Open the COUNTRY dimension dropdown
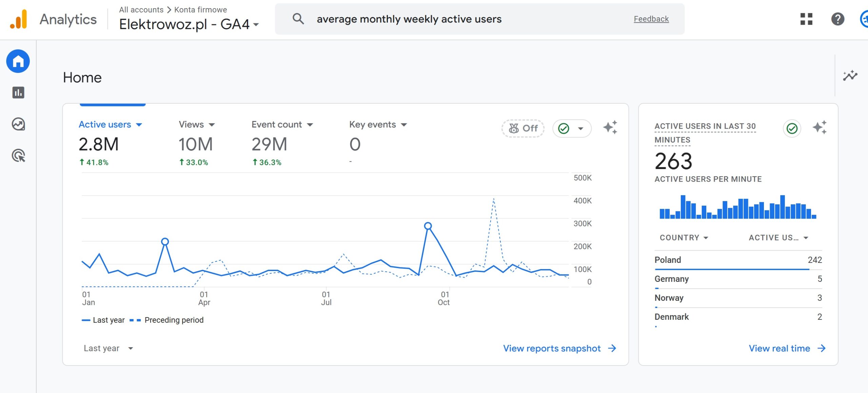Image resolution: width=868 pixels, height=393 pixels. pos(684,237)
